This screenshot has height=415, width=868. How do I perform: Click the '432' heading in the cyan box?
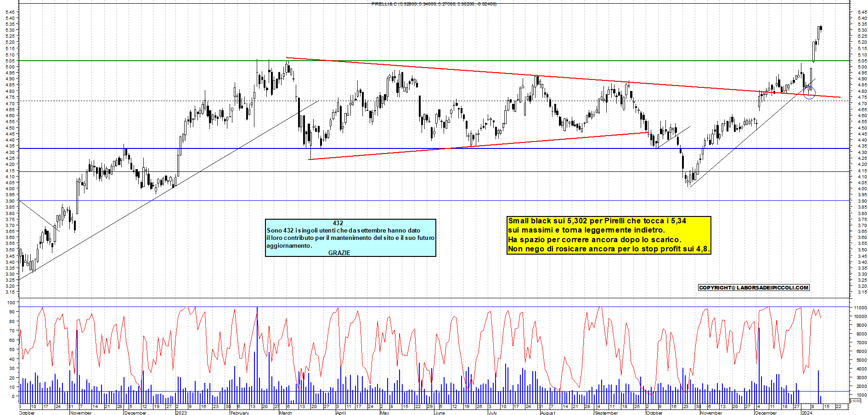tap(338, 223)
